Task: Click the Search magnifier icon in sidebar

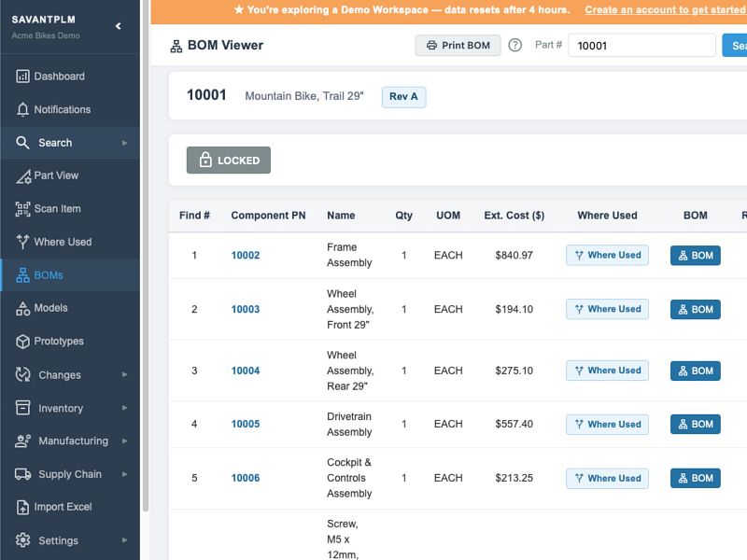Action: pos(22,143)
